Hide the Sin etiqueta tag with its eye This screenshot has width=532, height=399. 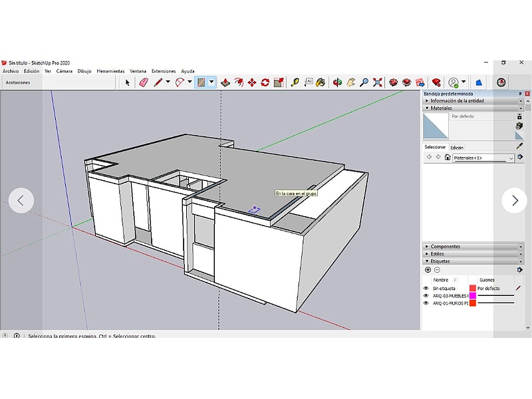[x=426, y=289]
